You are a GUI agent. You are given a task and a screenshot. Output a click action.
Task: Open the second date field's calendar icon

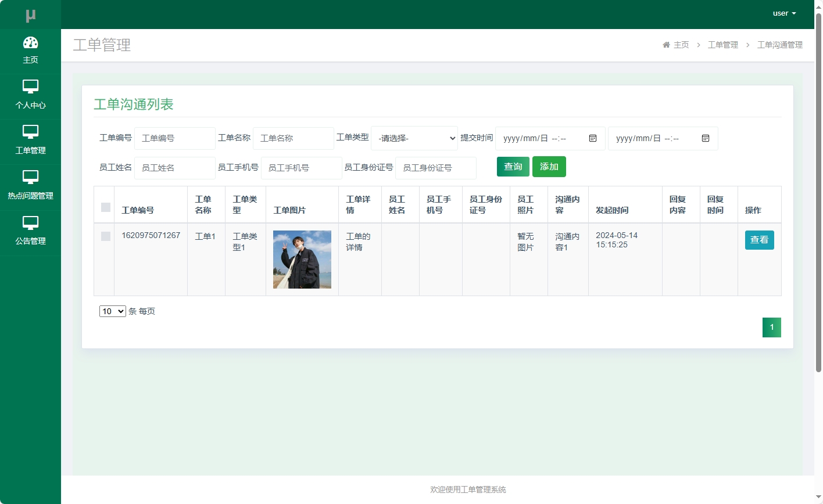(706, 138)
